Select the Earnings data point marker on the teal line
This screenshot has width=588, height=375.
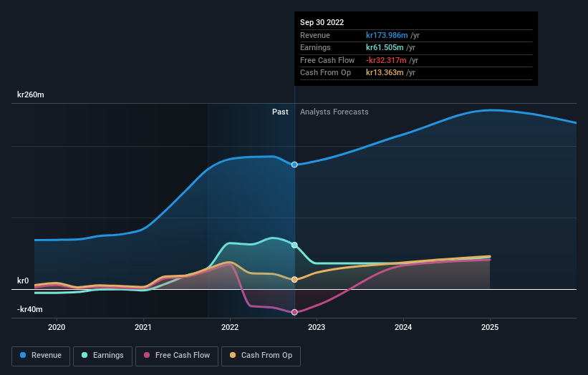[295, 245]
